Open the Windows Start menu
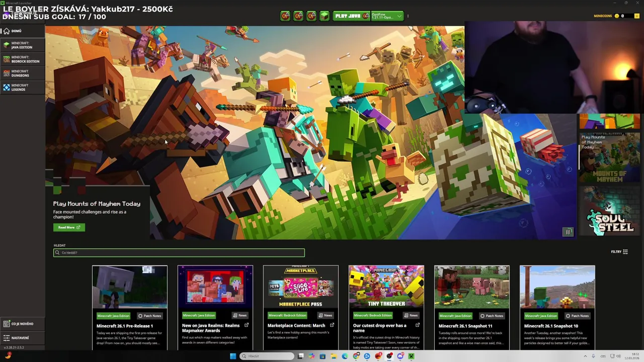 click(x=233, y=356)
